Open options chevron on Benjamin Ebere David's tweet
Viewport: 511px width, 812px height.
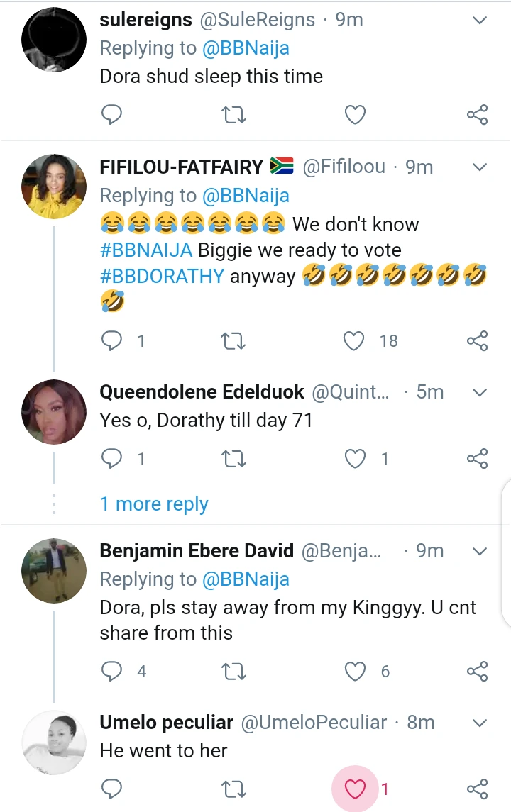point(480,551)
